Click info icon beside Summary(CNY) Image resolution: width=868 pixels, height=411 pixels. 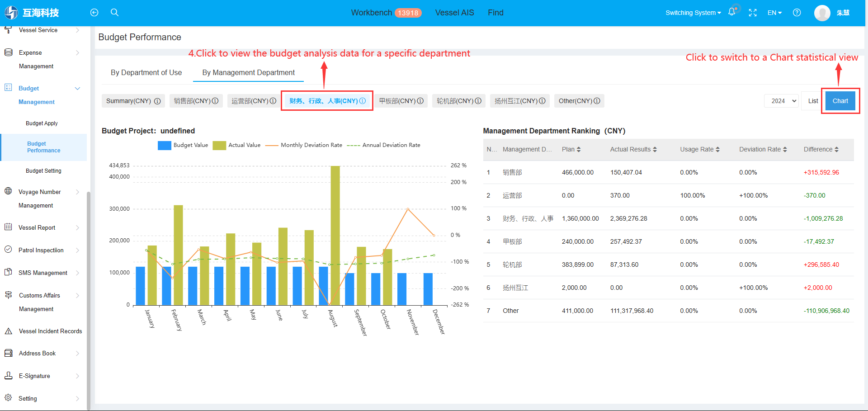click(157, 101)
